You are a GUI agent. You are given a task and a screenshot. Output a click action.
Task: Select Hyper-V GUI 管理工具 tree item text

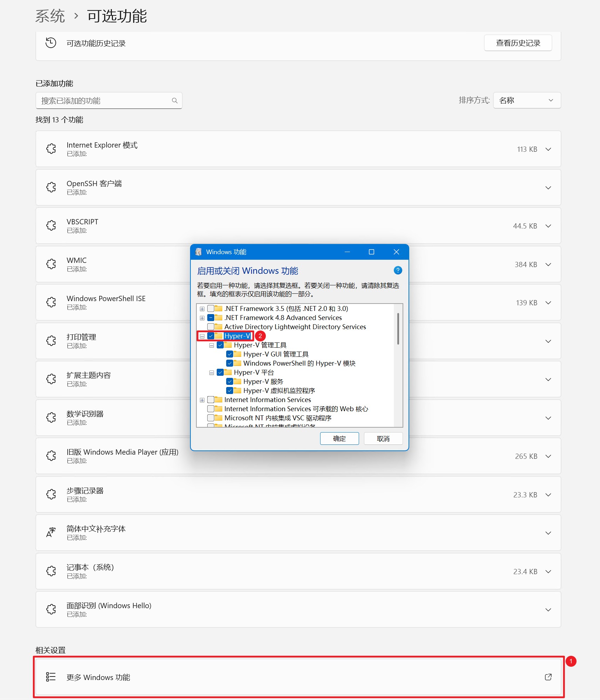[x=276, y=354]
